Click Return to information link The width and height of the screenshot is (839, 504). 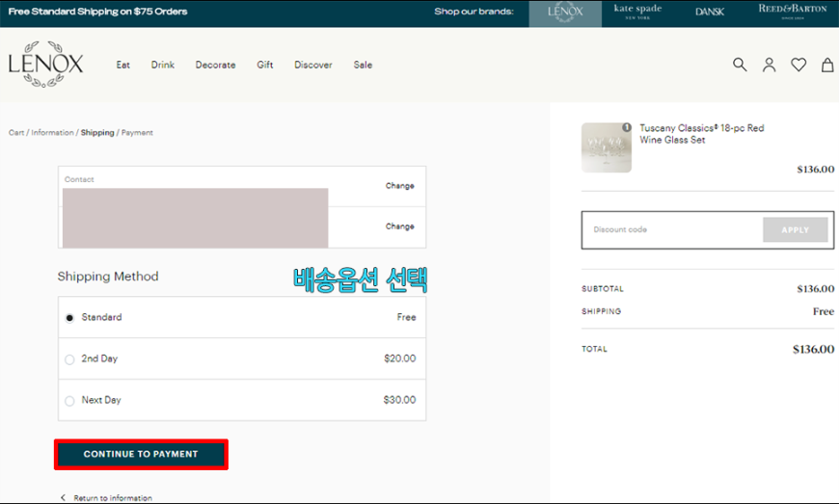coord(113,497)
